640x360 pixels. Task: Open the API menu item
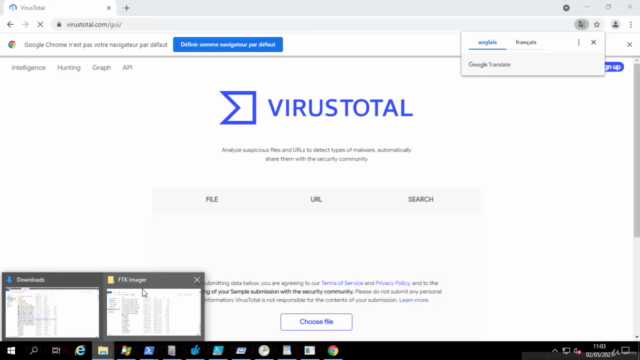click(x=127, y=68)
